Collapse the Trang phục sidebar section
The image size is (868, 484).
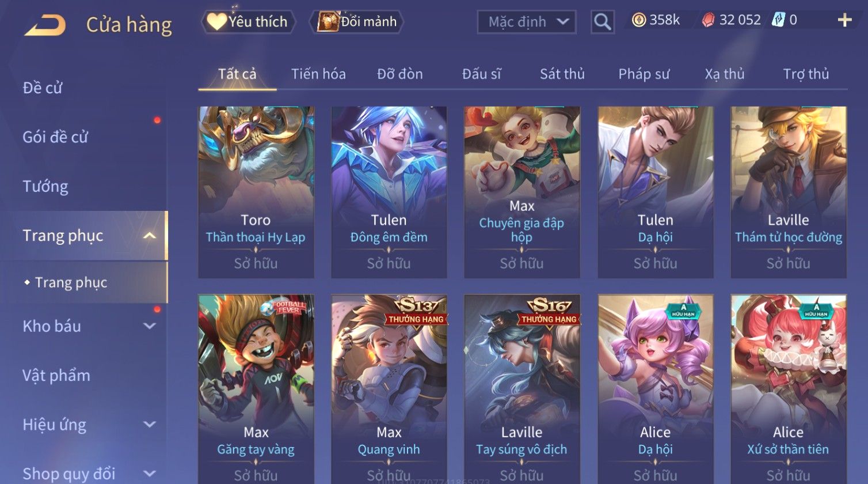tap(150, 236)
